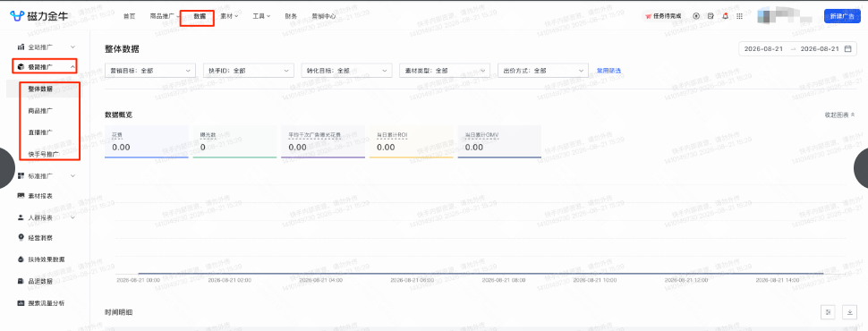The height and width of the screenshot is (331, 868).
Task: Select the 当日累计GMV metric card
Action: tap(499, 142)
